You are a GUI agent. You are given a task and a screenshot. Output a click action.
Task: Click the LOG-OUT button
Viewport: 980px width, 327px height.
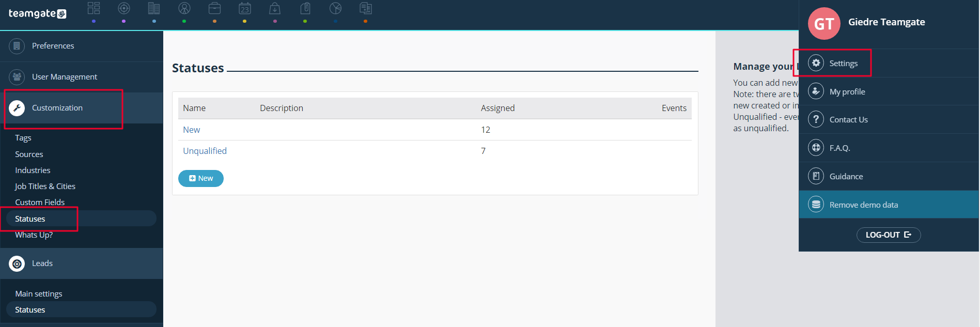tap(889, 235)
